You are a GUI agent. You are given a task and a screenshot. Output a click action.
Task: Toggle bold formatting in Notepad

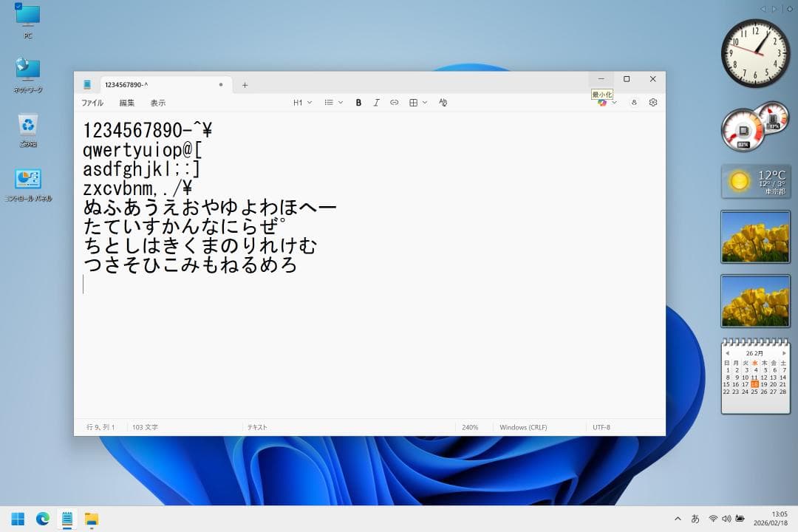[x=358, y=102]
